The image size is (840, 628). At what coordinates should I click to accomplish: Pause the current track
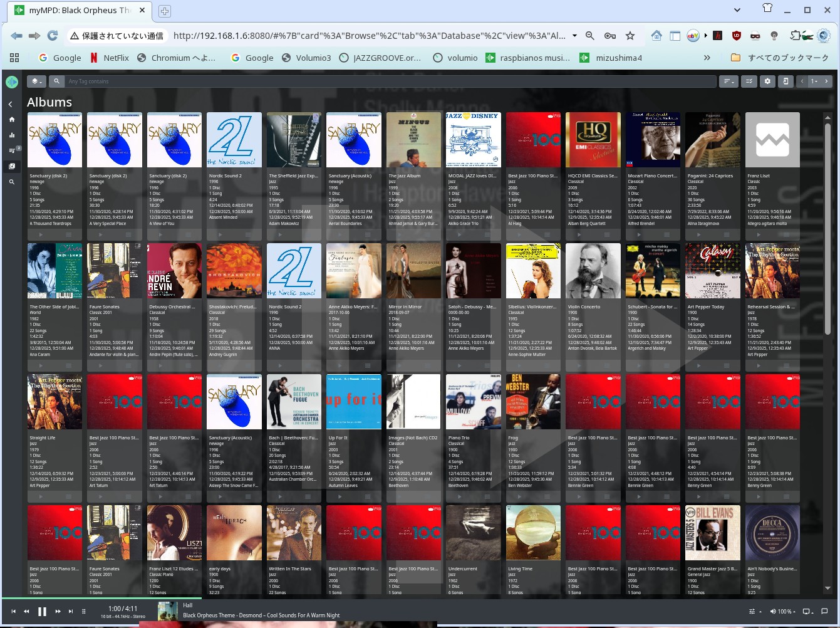tap(42, 611)
